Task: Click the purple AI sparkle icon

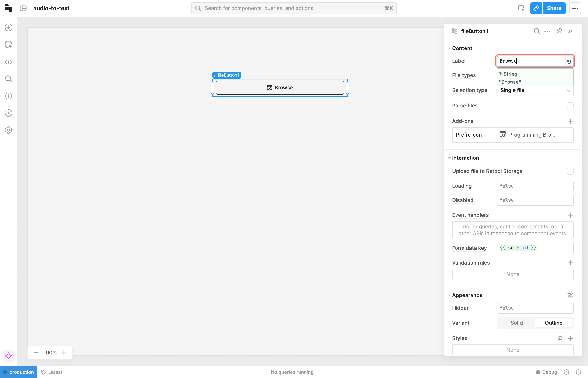Action: coord(9,355)
